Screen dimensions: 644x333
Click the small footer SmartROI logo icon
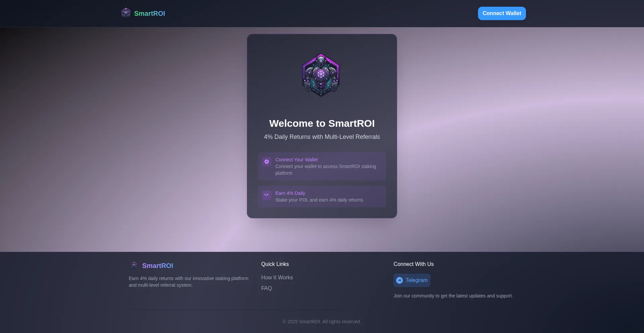[x=134, y=265]
